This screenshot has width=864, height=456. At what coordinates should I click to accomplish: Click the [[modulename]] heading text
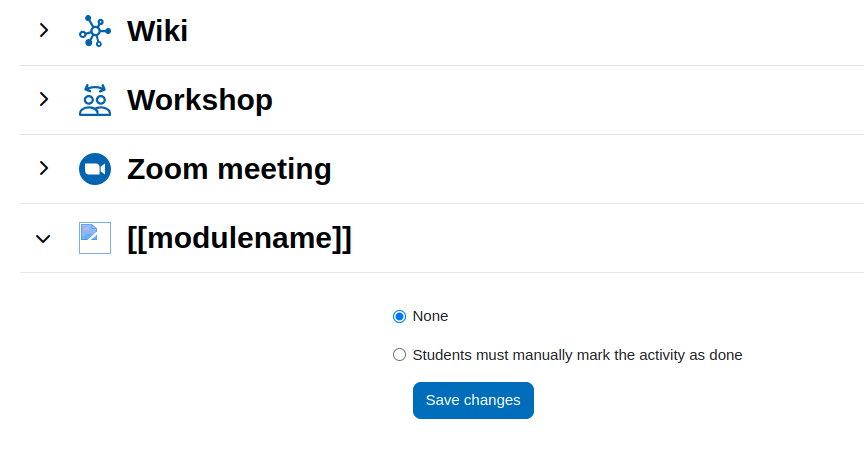(x=239, y=238)
